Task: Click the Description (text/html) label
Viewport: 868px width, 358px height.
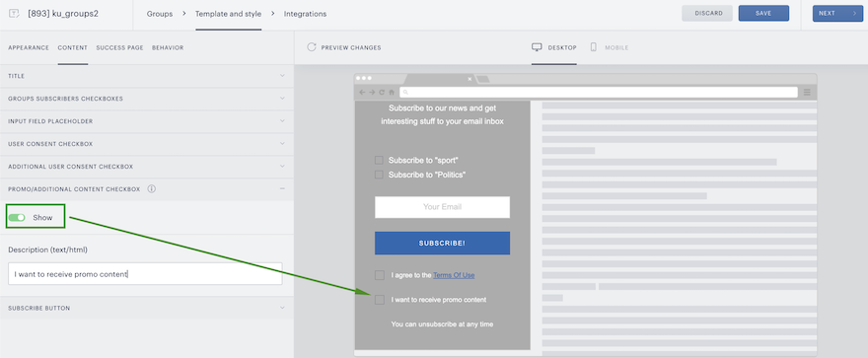Action: point(47,250)
